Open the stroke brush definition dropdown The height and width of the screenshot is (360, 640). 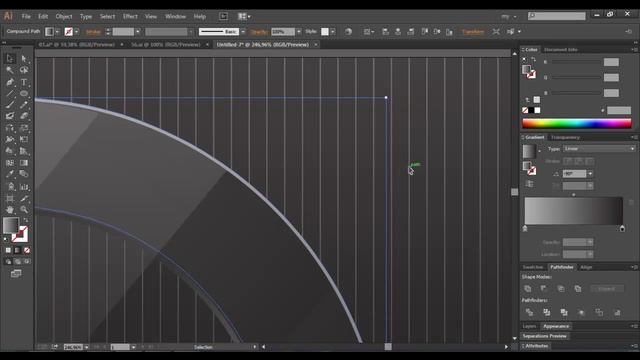tap(243, 31)
